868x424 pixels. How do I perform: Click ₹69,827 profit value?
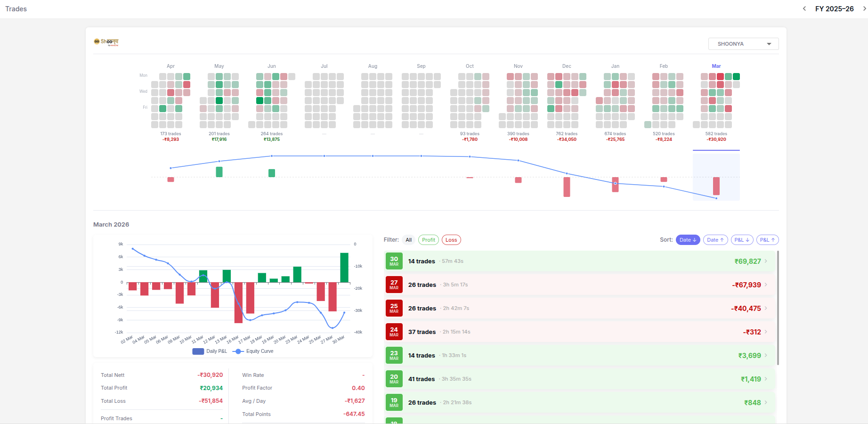(747, 261)
